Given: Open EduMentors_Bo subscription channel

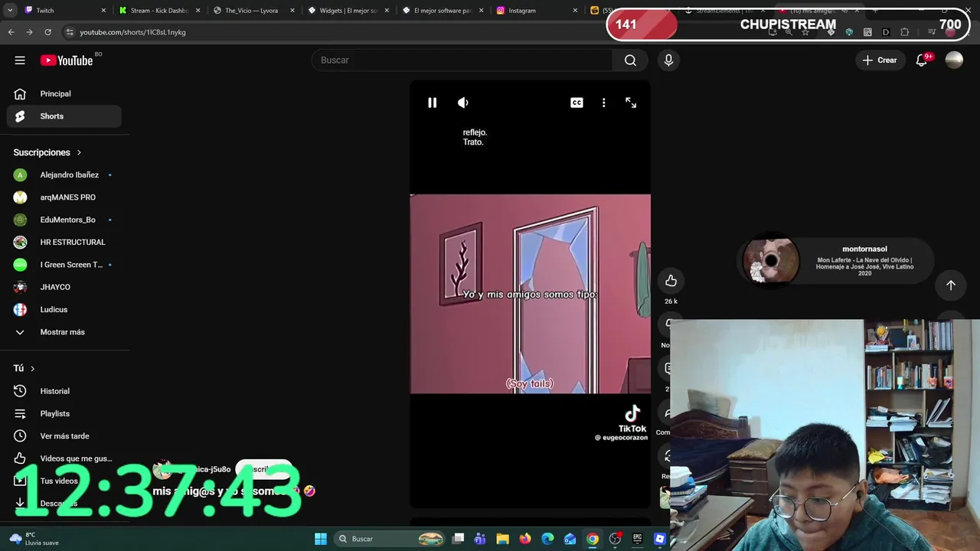Looking at the screenshot, I should click(64, 220).
